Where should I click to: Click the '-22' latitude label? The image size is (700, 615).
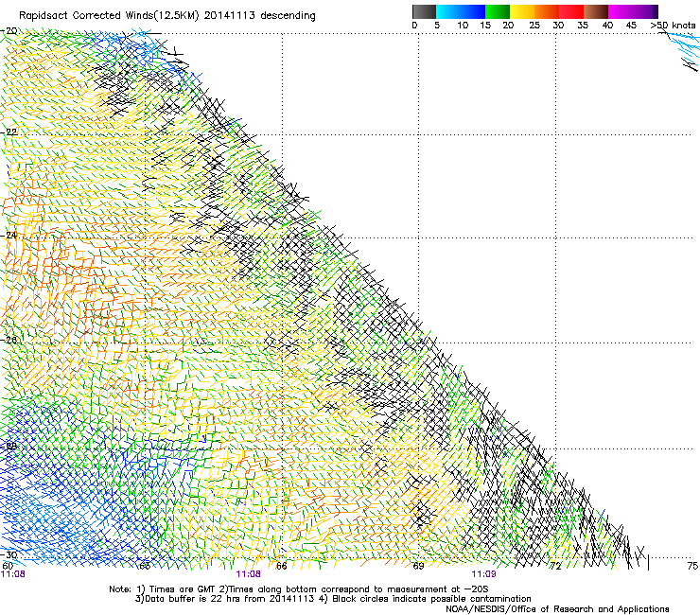[9, 132]
